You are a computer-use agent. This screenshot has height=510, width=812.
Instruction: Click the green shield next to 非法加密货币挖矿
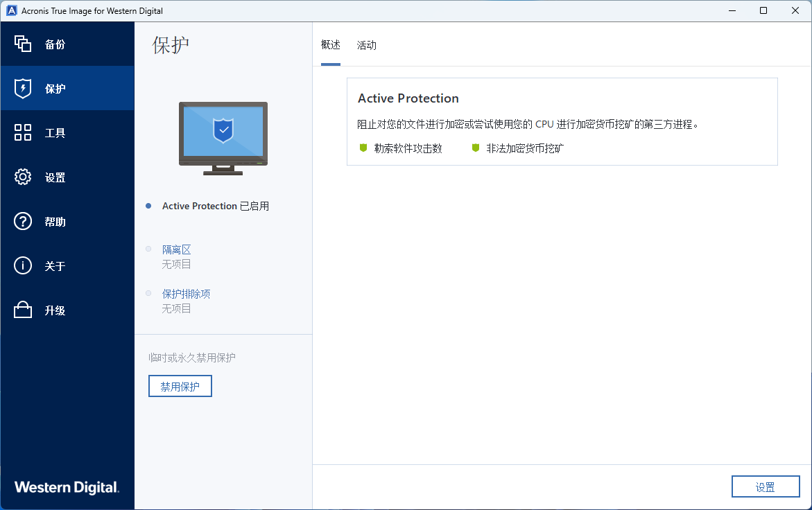[x=476, y=148]
